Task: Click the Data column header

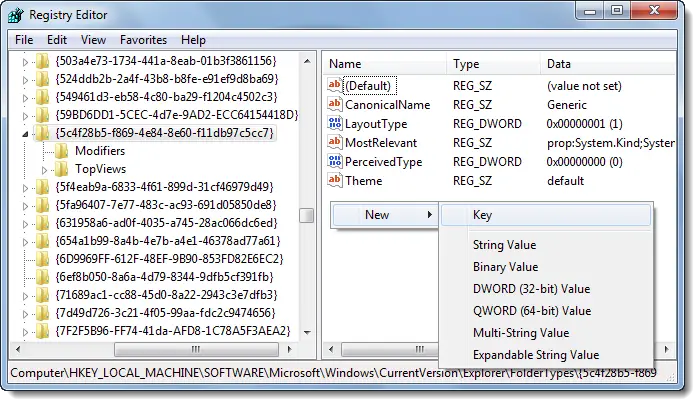Action: pos(608,64)
